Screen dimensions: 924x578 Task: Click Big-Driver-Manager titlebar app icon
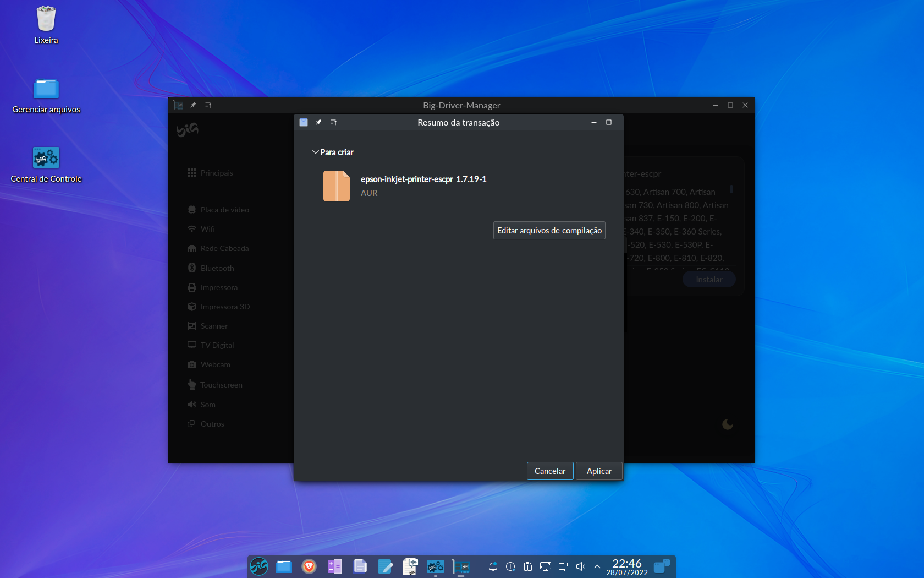(x=178, y=105)
